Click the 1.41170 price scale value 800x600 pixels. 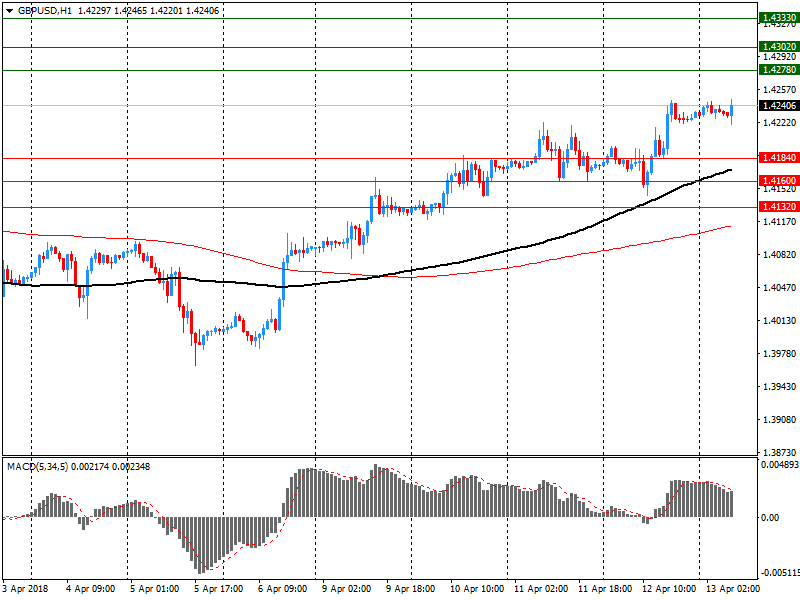click(779, 221)
